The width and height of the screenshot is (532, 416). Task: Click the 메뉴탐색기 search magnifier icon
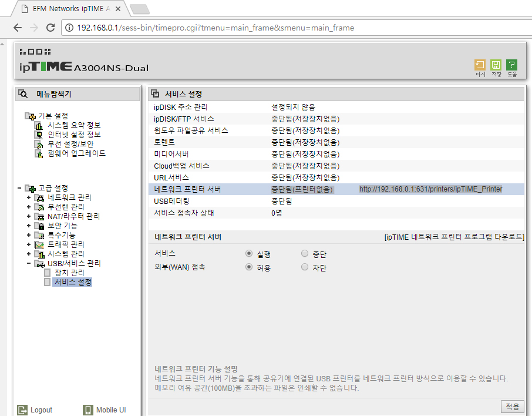(23, 94)
